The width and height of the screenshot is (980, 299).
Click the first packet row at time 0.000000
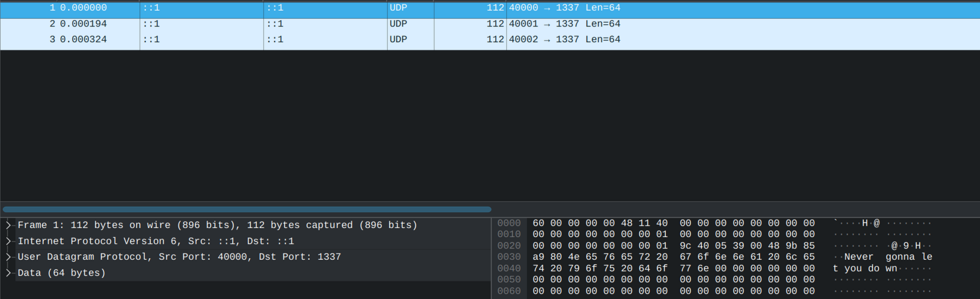pos(83,8)
